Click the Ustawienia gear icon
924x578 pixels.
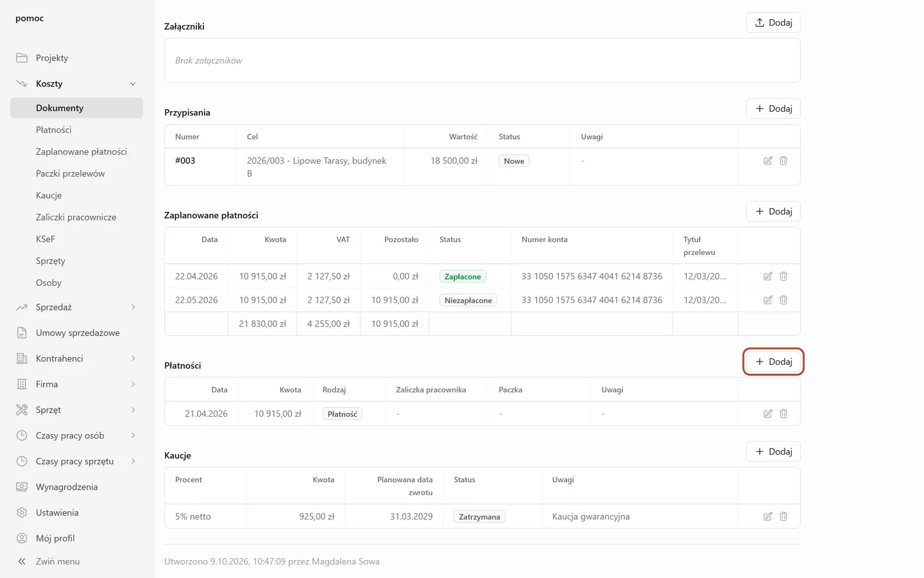click(x=22, y=512)
